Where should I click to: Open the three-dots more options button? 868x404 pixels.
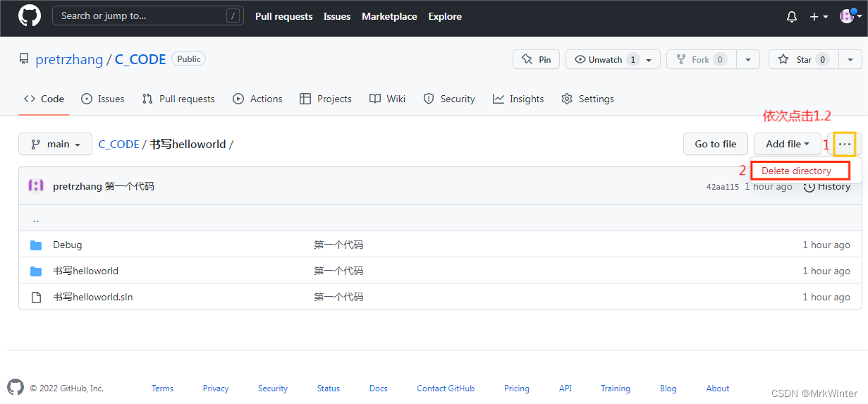pos(845,144)
